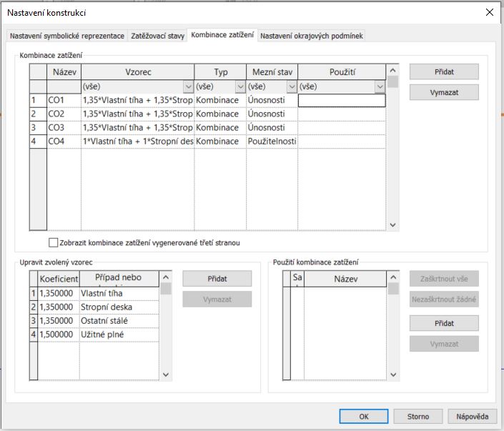Screen dimensions: 504x431
Task: Select Užitné plné coefficient 1,500000 cell
Action: pos(58,335)
